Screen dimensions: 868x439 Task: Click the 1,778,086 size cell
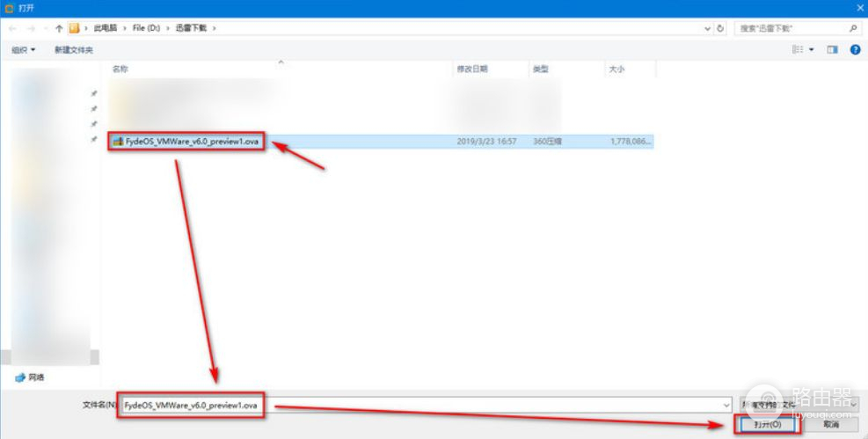[x=631, y=142]
